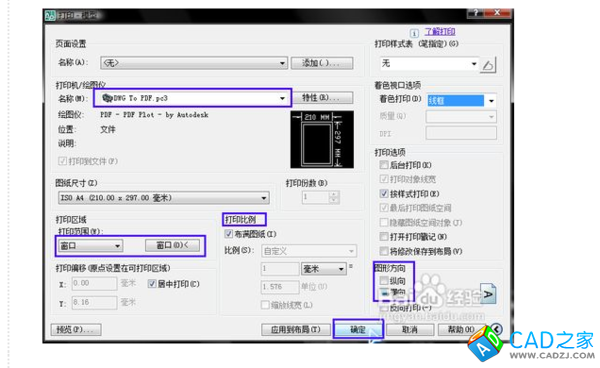
Task: Click the AutoCAD icon in title bar
Action: click(50, 16)
